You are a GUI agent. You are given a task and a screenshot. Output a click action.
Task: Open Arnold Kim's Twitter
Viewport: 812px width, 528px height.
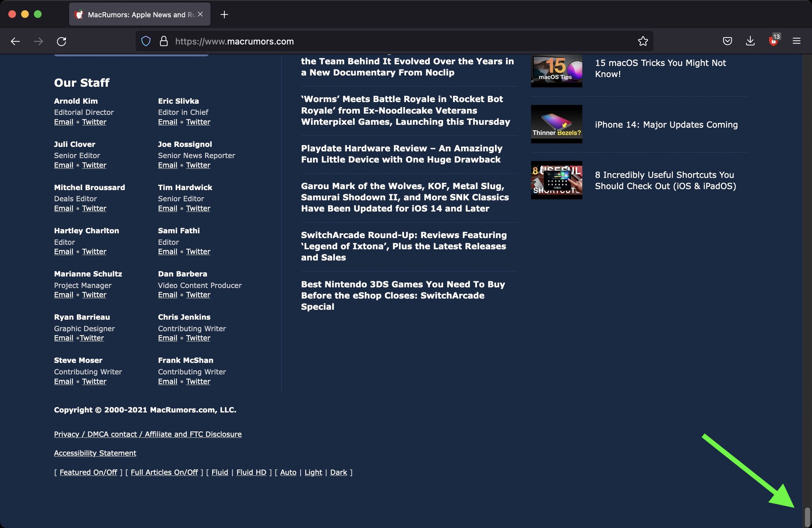[x=94, y=122]
